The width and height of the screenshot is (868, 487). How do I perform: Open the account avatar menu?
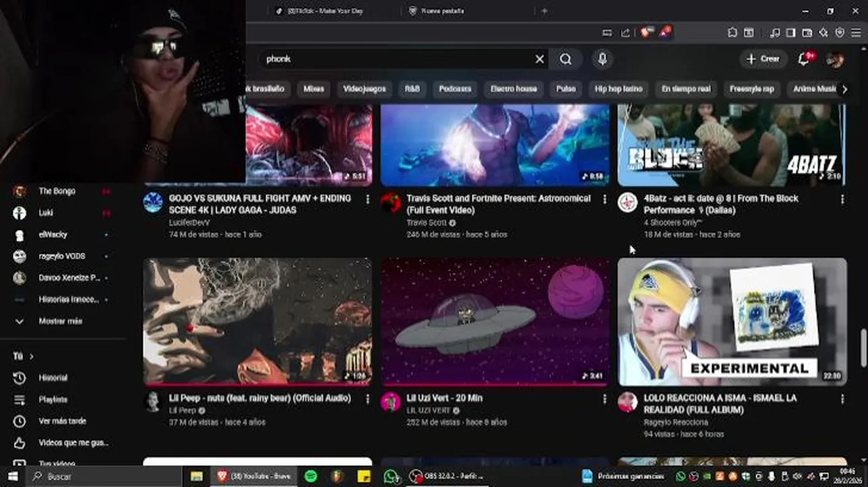click(835, 60)
